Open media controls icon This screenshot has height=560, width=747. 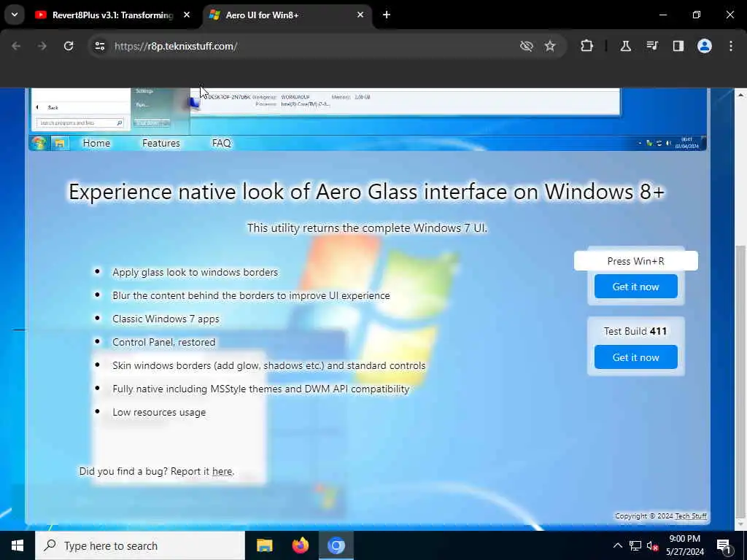tap(652, 46)
